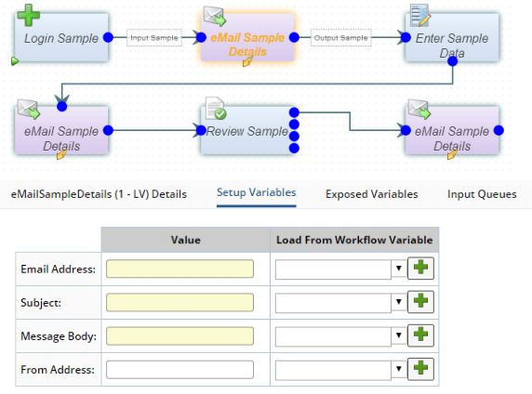This screenshot has width=532, height=394.
Task: Add workflow variable for Subject row
Action: 420,301
